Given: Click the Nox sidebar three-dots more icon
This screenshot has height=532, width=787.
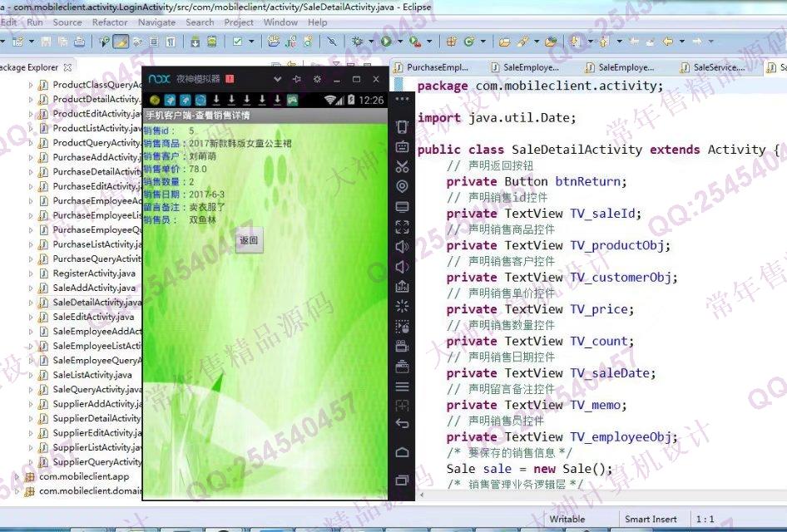Looking at the screenshot, I should [x=402, y=99].
